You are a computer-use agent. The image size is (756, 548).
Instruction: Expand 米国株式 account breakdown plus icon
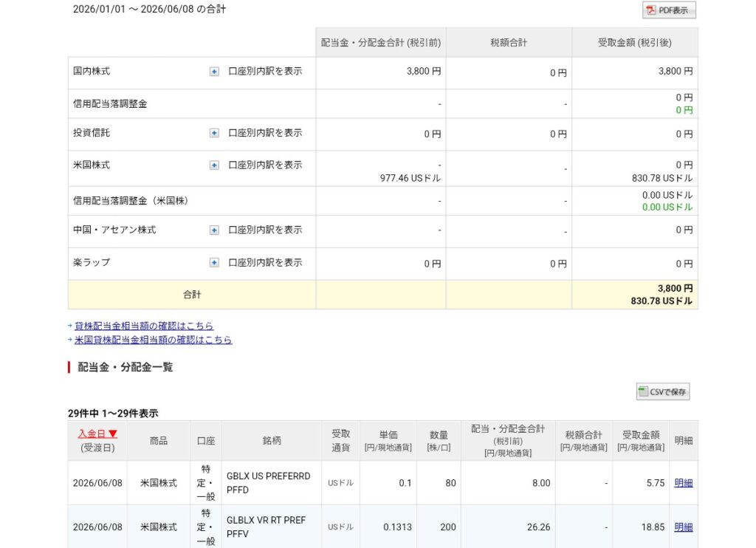pyautogui.click(x=214, y=165)
